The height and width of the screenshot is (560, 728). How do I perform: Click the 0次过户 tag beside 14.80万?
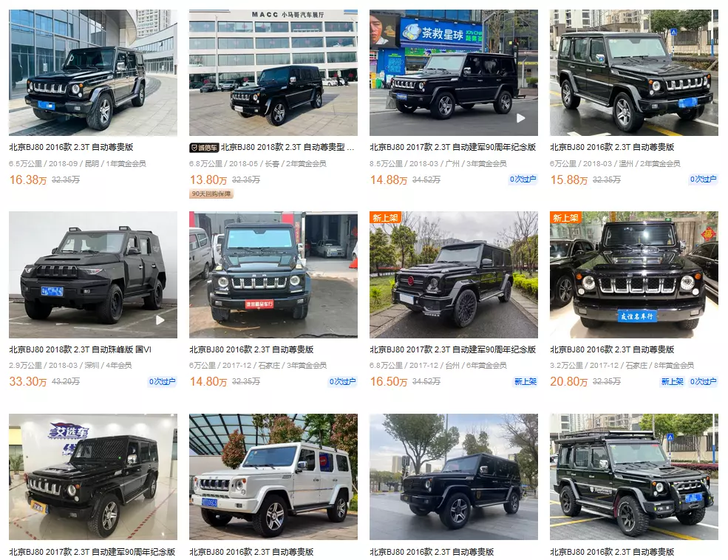click(343, 381)
